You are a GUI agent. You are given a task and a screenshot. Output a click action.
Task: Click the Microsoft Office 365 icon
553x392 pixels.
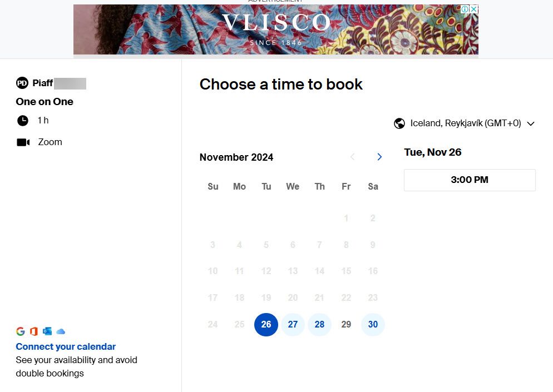pos(33,331)
